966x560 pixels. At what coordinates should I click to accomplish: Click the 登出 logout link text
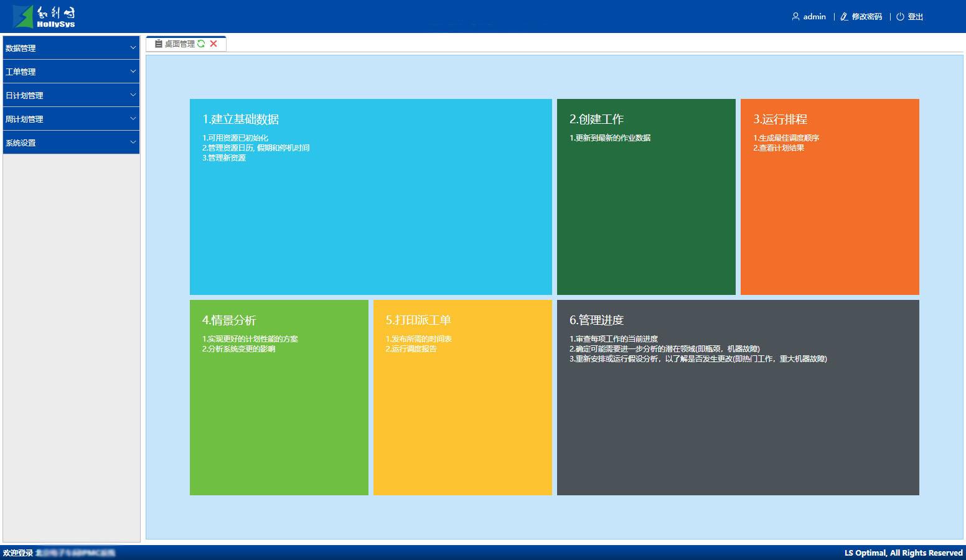tap(915, 17)
